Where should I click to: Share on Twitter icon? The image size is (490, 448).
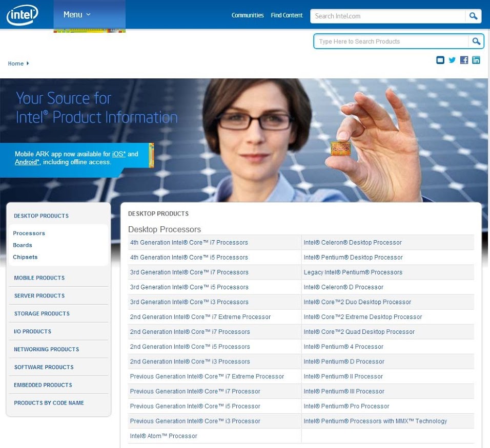[x=452, y=60]
